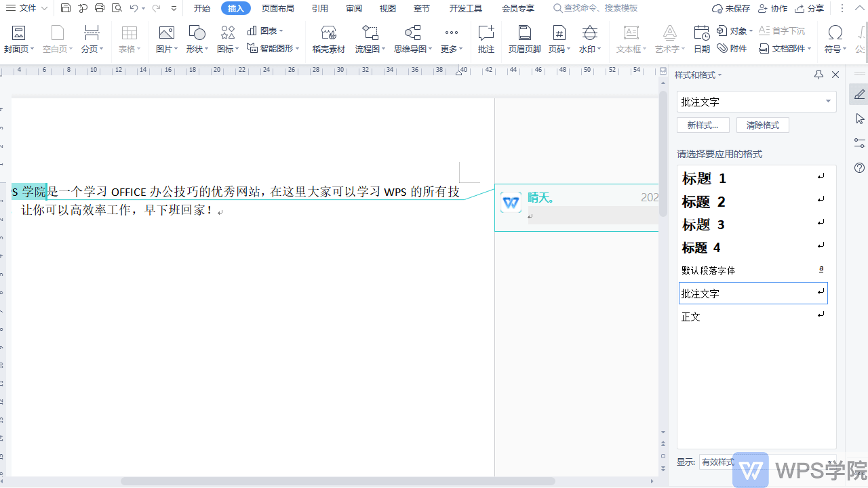The image size is (868, 488).
Task: Open the 文件 menu dropdown
Action: 33,8
